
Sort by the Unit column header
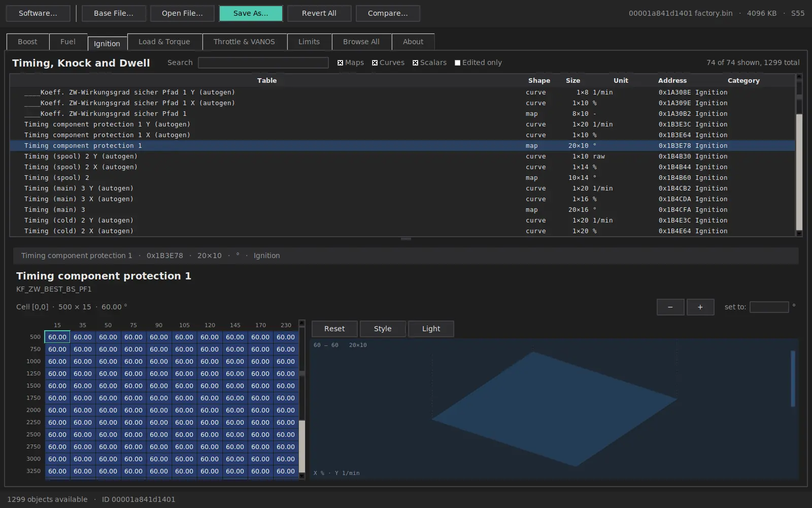[x=621, y=80]
